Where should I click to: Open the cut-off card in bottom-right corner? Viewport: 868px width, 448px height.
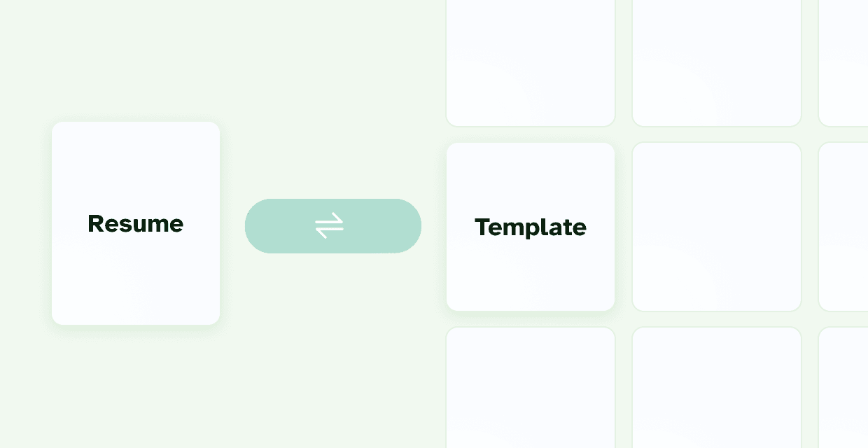pyautogui.click(x=843, y=387)
